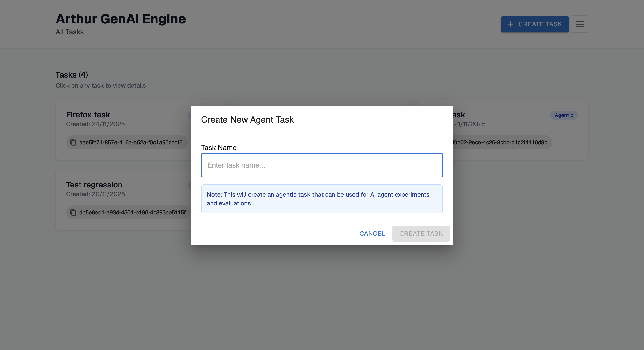The image size is (644, 350).
Task: Click the Arthur GenAI Engine title
Action: click(x=120, y=19)
